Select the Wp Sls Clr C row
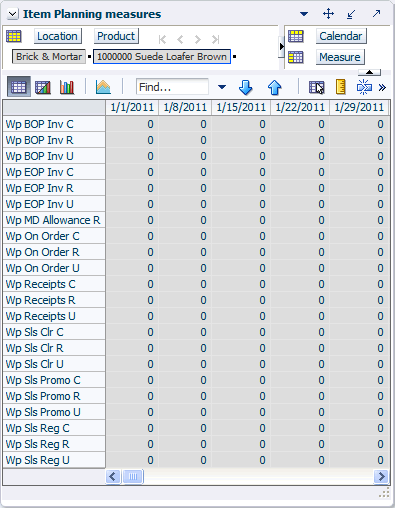The height and width of the screenshot is (508, 395). (54, 332)
